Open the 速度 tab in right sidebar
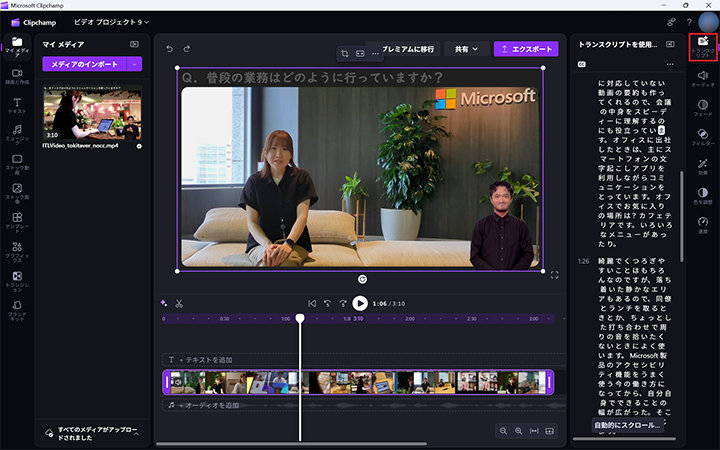720x450 pixels. pos(703,225)
